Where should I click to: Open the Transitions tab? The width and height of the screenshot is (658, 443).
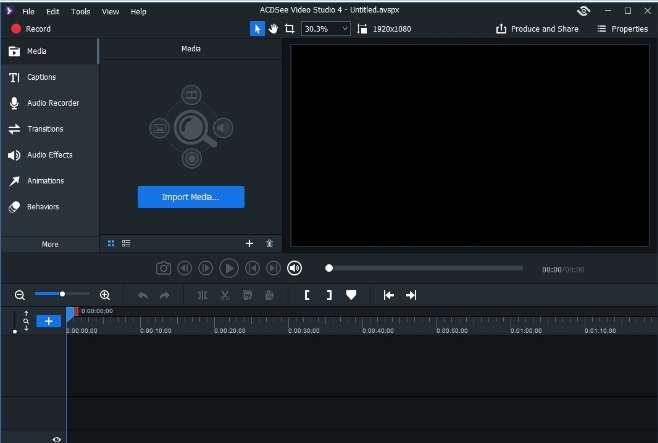pos(50,129)
